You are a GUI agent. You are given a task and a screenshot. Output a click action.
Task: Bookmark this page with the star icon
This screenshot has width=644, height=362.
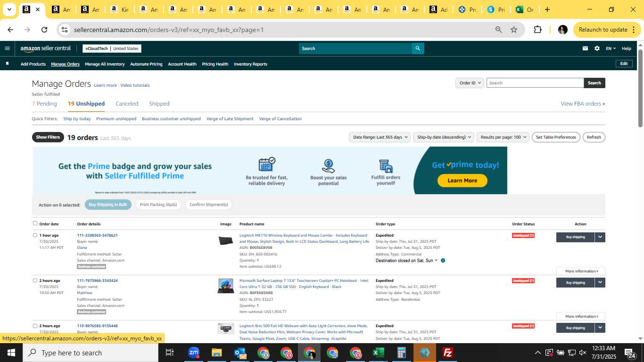coord(514,30)
